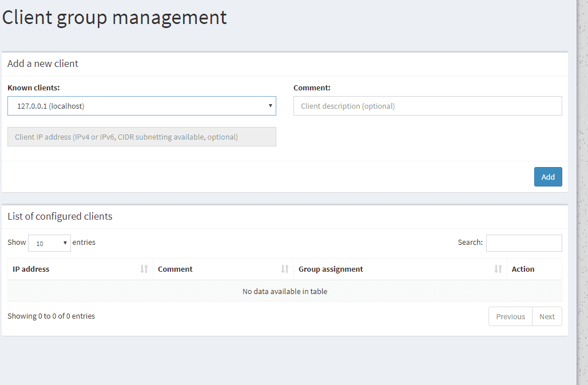Go to the Previous table page
This screenshot has height=385, width=588.
coord(510,316)
